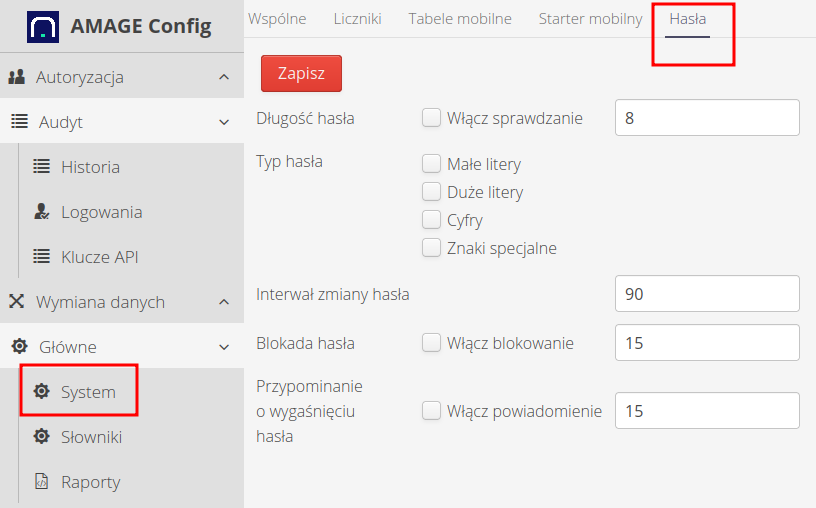Open the Starter mobilny tab
This screenshot has width=816, height=508.
tap(590, 19)
